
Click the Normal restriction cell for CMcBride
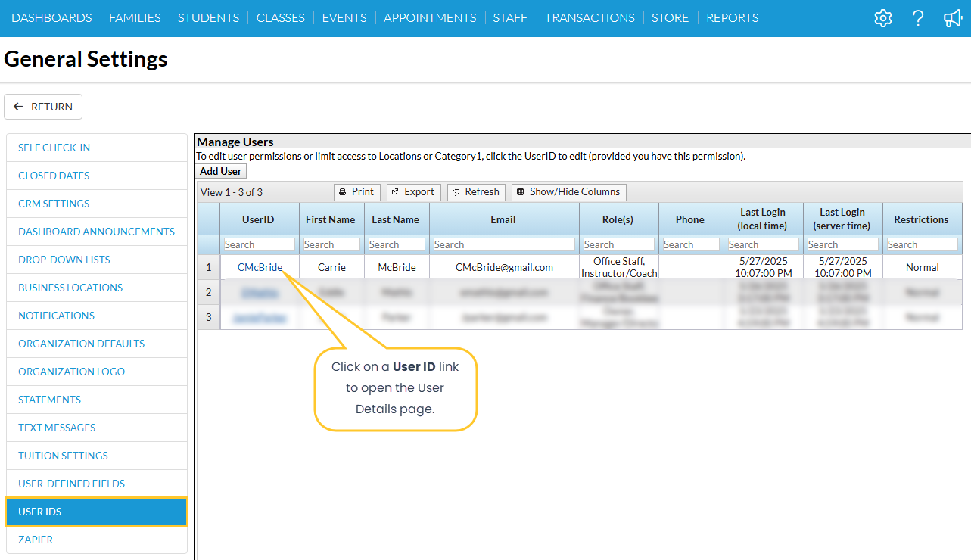pos(923,267)
